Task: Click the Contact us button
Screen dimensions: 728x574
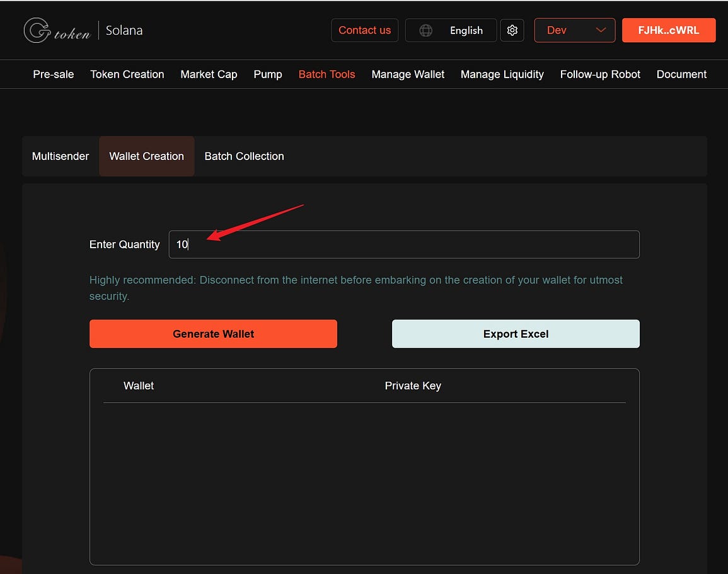Action: pos(364,30)
